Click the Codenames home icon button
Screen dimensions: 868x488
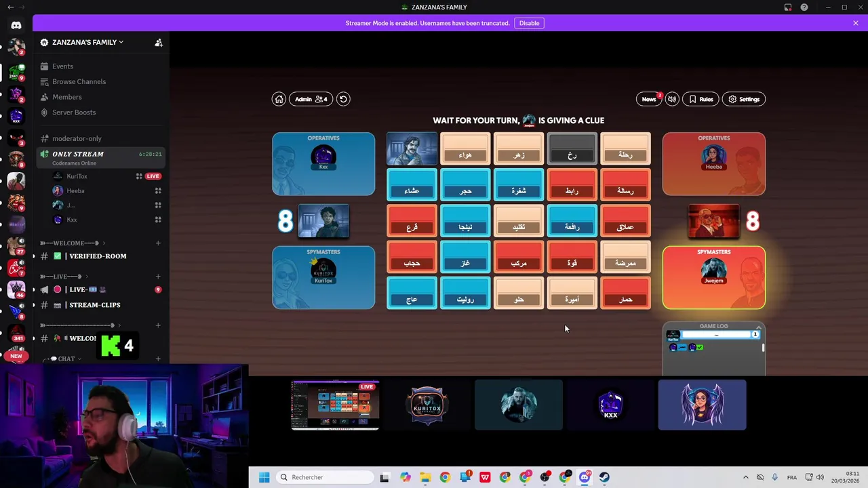point(279,99)
